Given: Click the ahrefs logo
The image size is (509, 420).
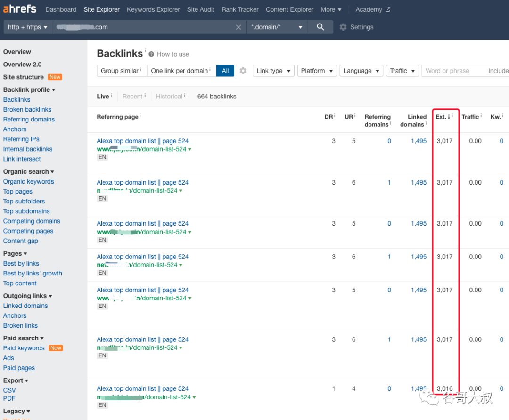Looking at the screenshot, I should pos(19,9).
